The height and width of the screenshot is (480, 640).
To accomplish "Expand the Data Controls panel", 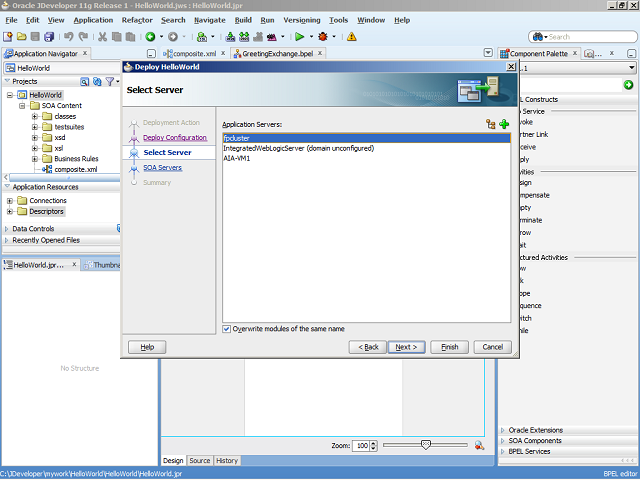I will pyautogui.click(x=7, y=229).
